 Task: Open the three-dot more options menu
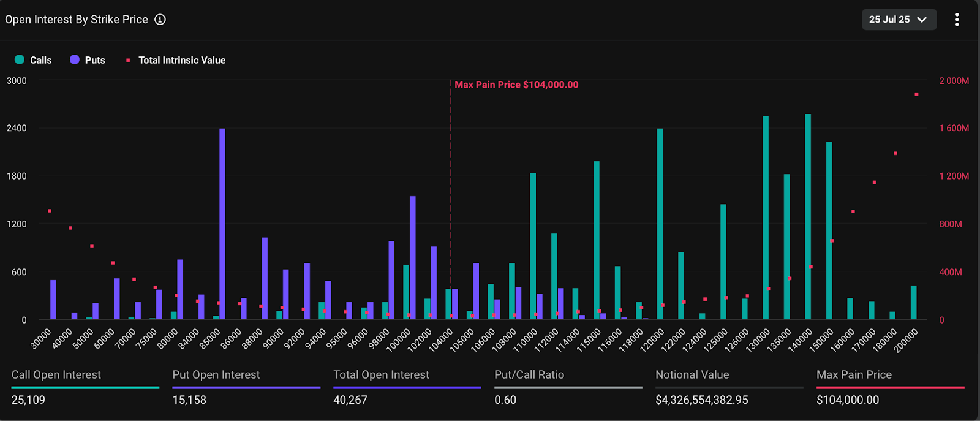[x=957, y=20]
